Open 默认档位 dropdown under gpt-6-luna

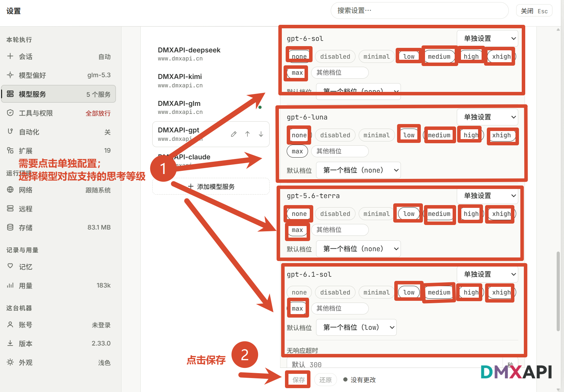tap(358, 170)
